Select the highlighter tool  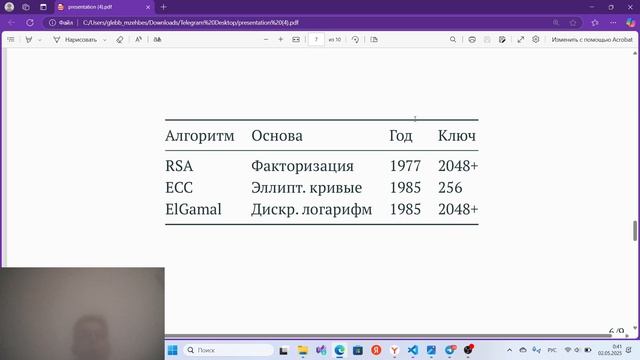[x=29, y=40]
